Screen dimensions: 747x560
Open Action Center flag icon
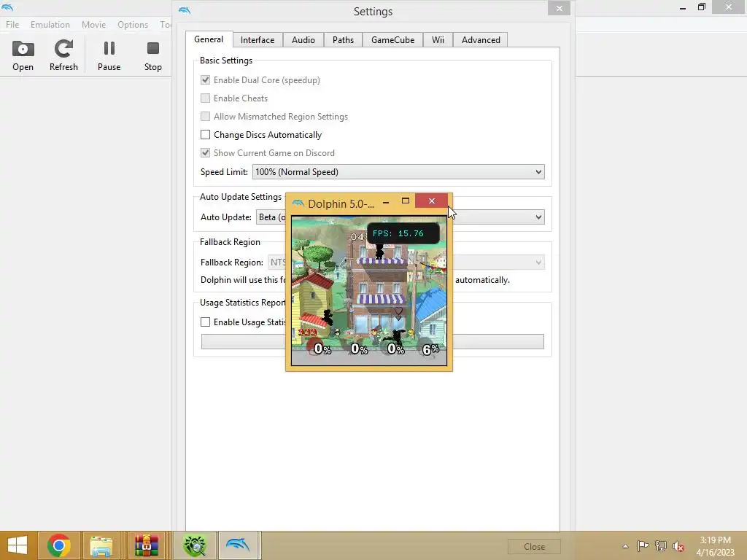643,545
